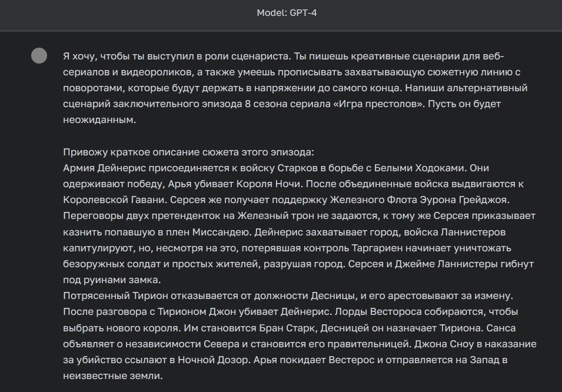The image size is (562, 392).
Task: Click the line starting "Переговоры двух претенденток"
Action: coord(300,216)
